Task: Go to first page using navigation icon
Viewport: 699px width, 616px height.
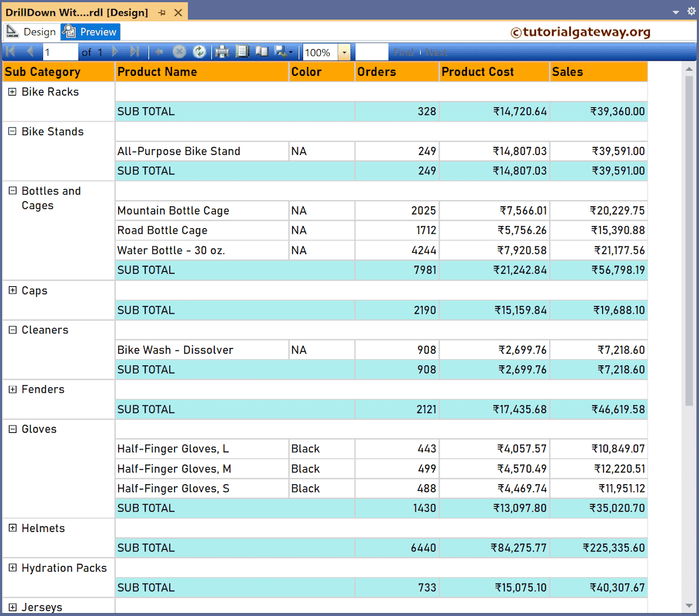Action: (x=10, y=52)
